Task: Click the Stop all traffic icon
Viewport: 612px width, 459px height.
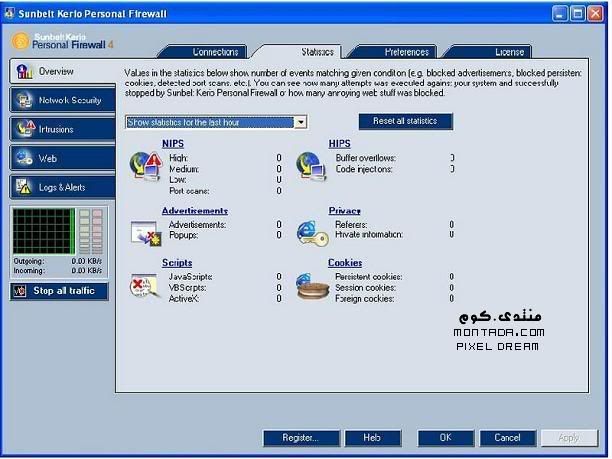Action: click(x=20, y=291)
